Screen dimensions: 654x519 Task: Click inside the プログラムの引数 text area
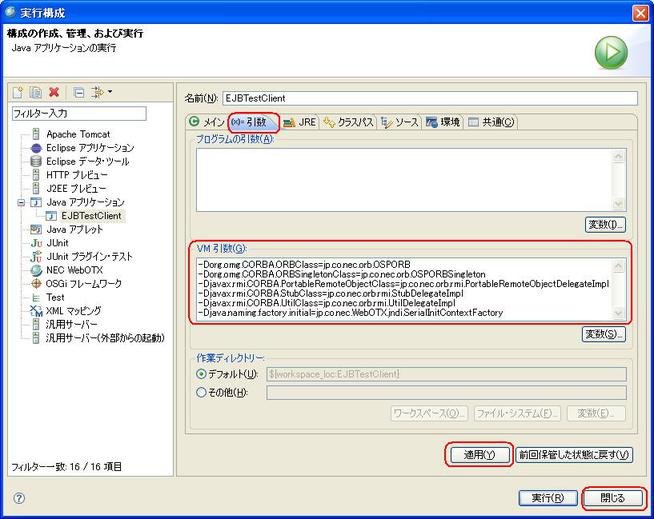coord(405,180)
